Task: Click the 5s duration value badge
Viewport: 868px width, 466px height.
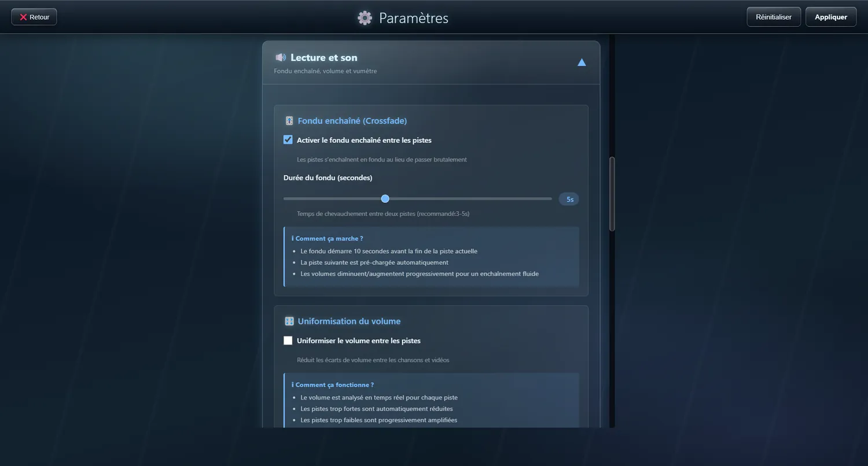Action: click(x=569, y=199)
